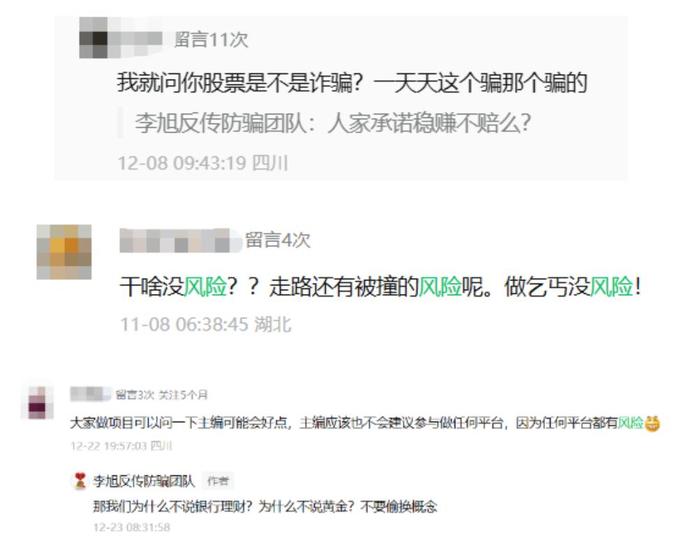Click the grinning emoji after 风险
The width and height of the screenshot is (700, 548).
point(652,423)
